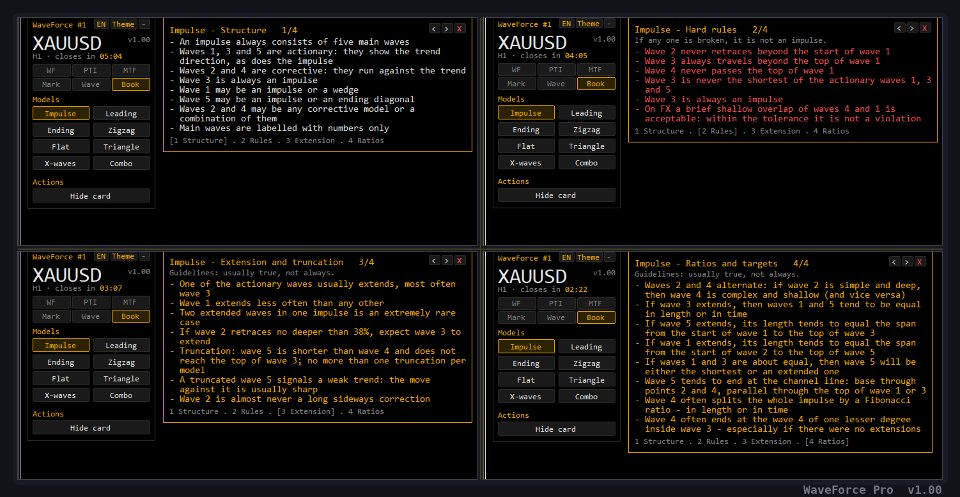This screenshot has width=960, height=497.
Task: Jump to '1 Structure' in Ratios 4/4 card footer
Action: click(659, 441)
